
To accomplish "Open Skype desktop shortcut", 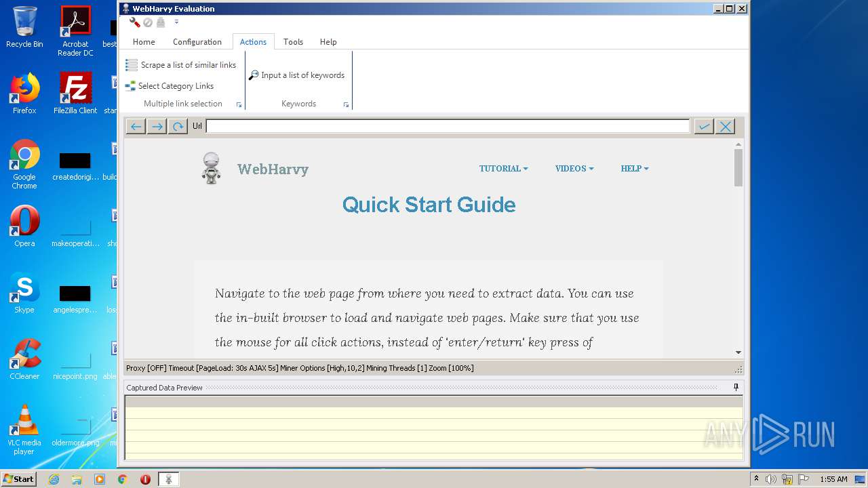I will click(24, 293).
